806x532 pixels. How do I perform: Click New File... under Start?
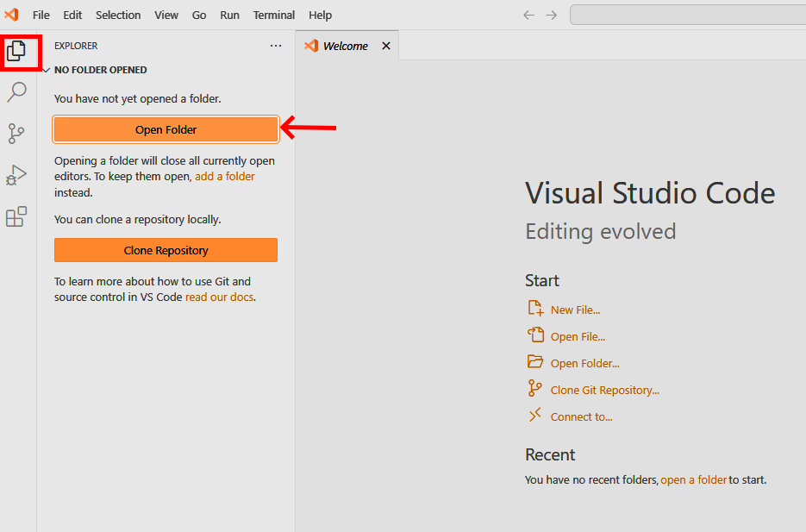(575, 310)
